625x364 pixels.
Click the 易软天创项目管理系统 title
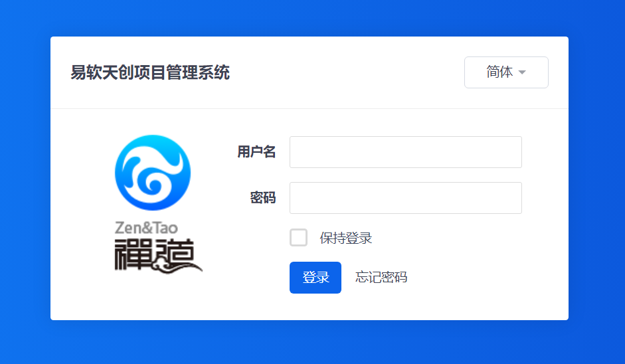[150, 72]
